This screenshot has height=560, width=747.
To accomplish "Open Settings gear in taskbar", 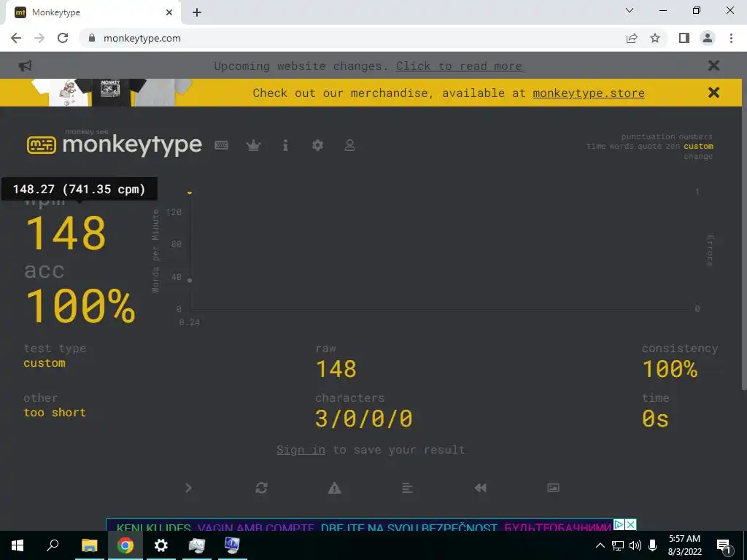I will [161, 545].
